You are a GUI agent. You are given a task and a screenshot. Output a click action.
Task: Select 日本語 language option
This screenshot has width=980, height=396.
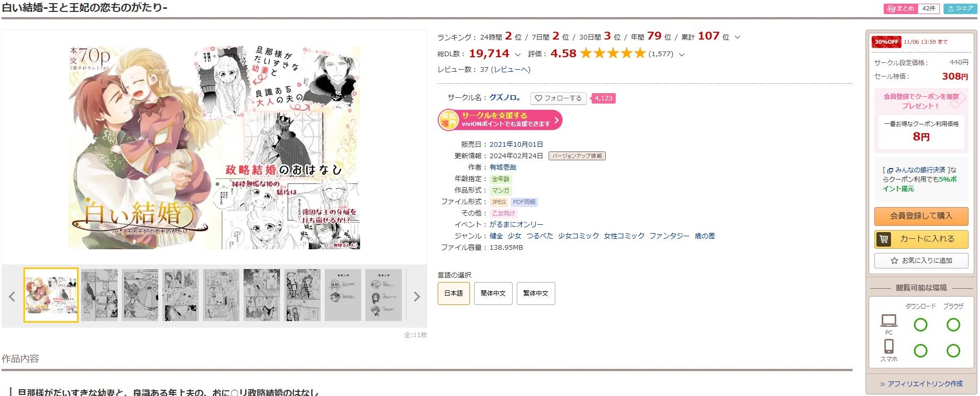[x=453, y=293]
